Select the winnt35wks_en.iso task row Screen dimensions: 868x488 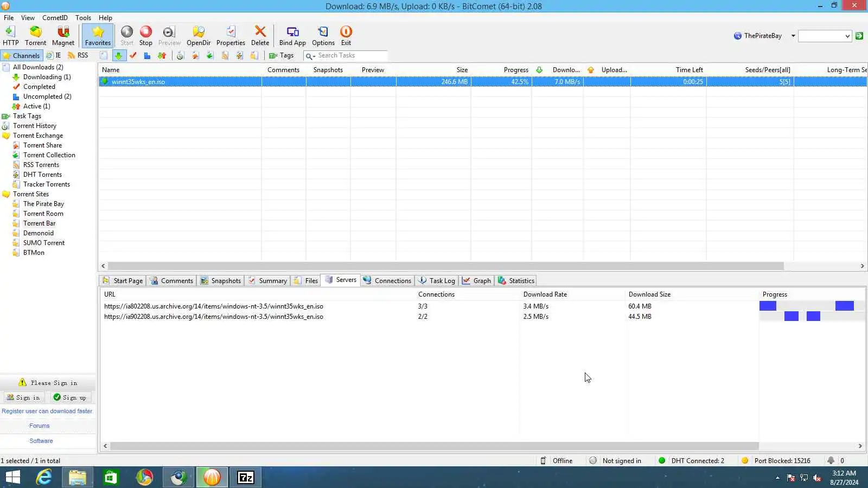tap(482, 82)
